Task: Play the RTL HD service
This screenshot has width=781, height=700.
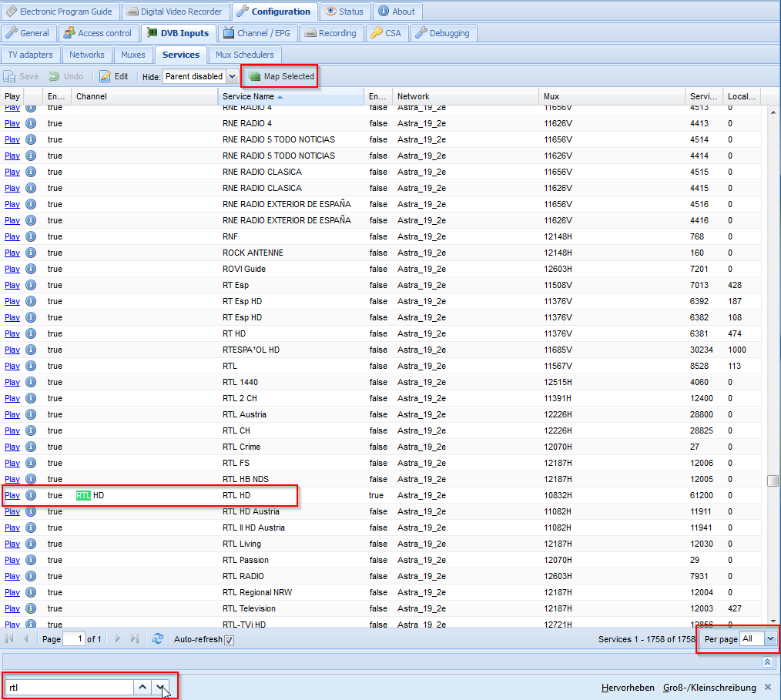Action: point(12,495)
